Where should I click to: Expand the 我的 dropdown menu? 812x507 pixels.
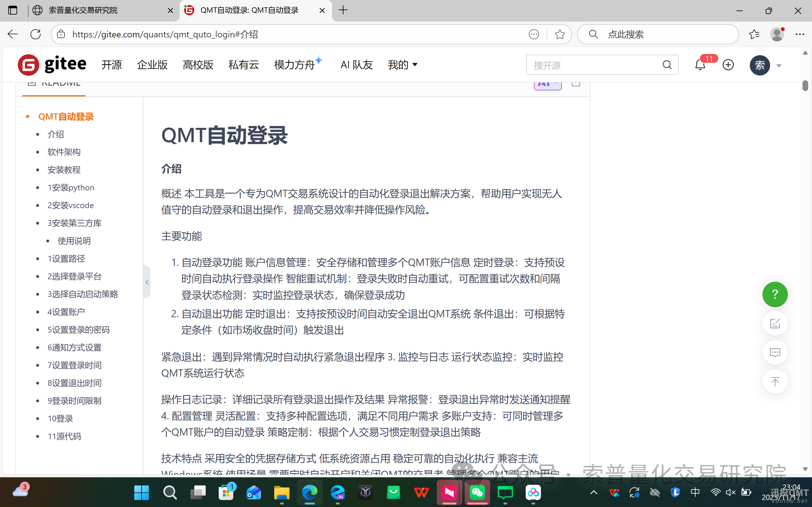(402, 65)
